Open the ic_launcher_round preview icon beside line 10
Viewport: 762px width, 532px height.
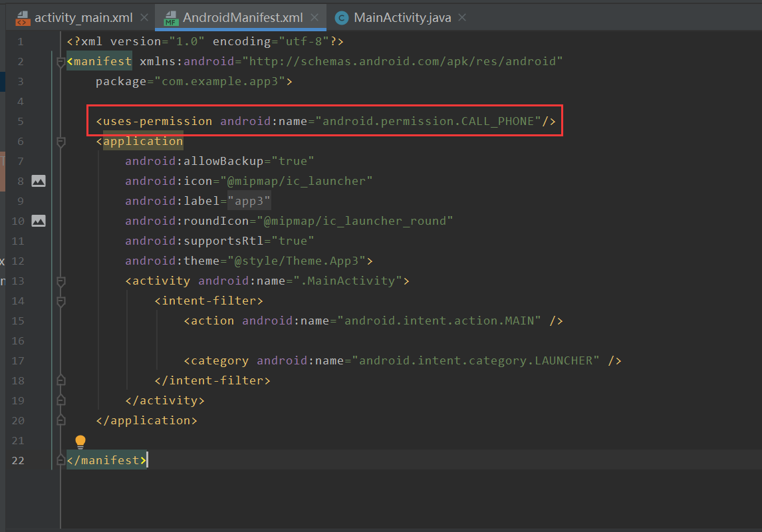click(x=40, y=220)
